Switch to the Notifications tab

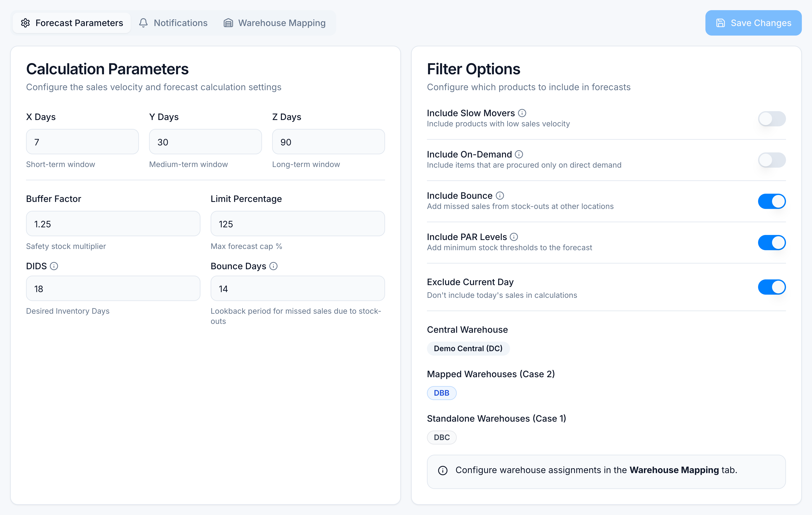click(x=173, y=23)
